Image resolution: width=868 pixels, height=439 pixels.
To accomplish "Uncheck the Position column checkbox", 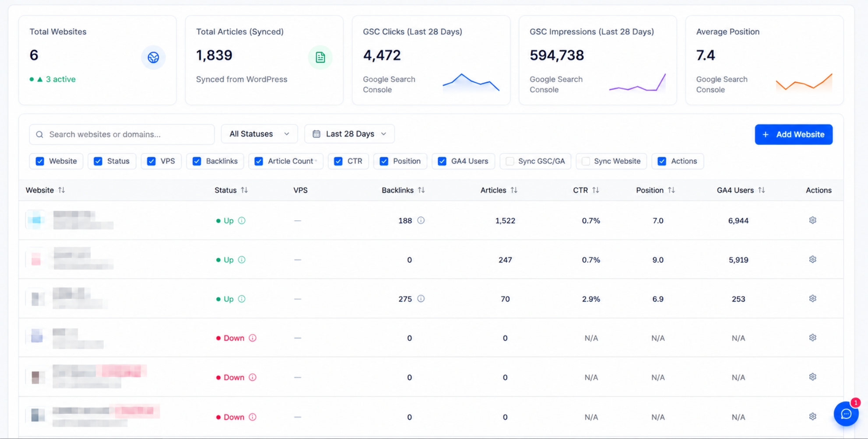I will pyautogui.click(x=384, y=161).
